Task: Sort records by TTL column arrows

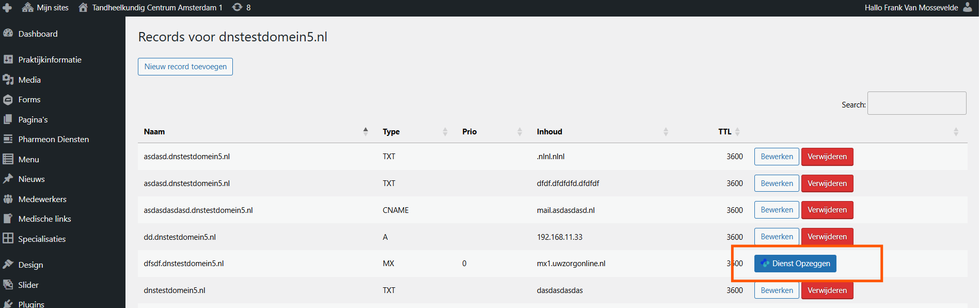Action: [737, 132]
